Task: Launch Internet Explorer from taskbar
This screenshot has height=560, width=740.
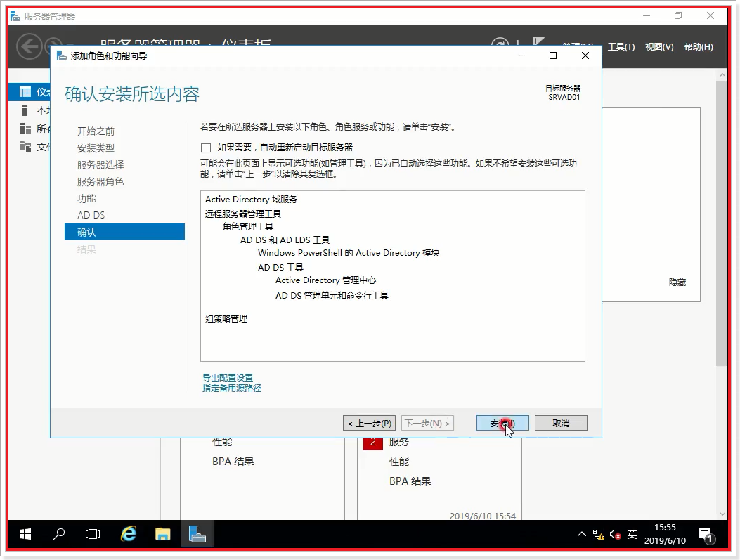Action: 128,534
